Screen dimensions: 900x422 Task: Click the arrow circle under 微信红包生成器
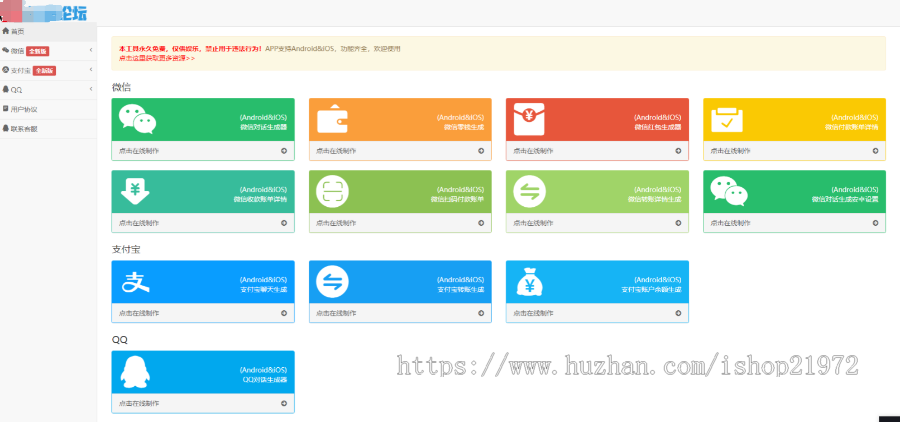click(678, 151)
